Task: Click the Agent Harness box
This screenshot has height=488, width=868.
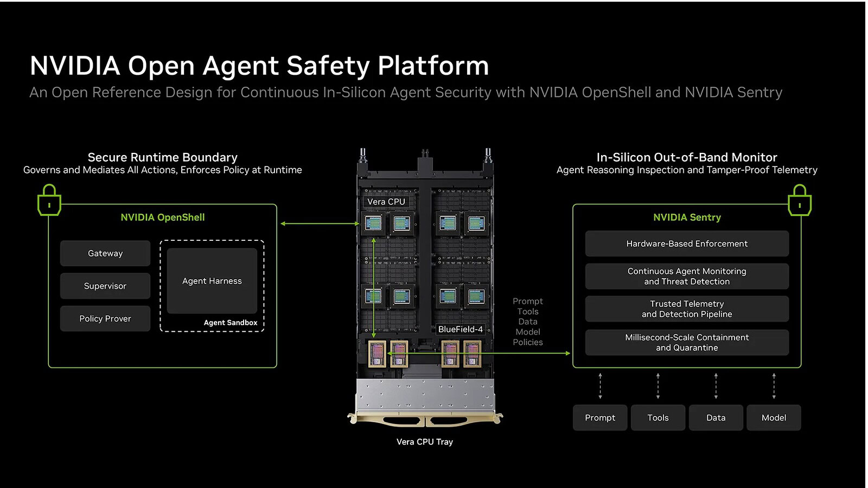Action: coord(212,281)
